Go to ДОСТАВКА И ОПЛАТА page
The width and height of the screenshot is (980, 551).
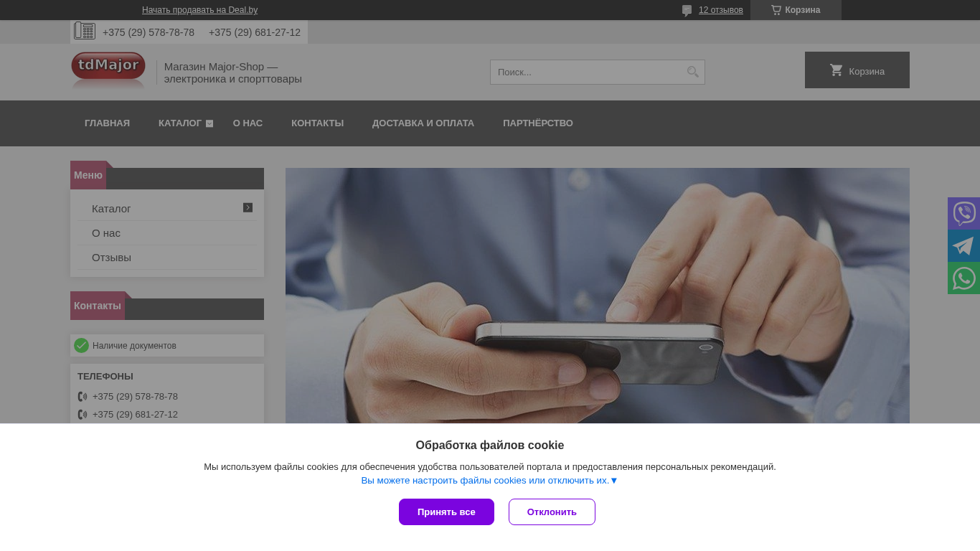pyautogui.click(x=423, y=123)
